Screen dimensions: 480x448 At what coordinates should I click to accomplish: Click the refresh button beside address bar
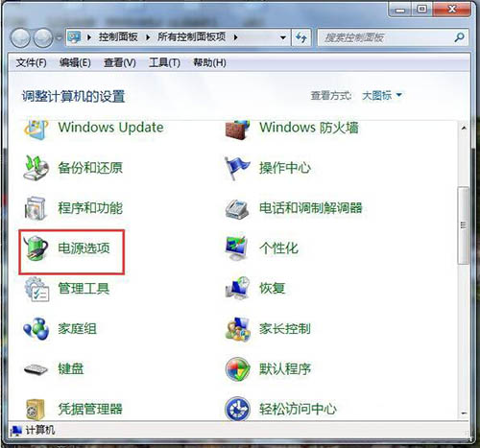point(301,37)
